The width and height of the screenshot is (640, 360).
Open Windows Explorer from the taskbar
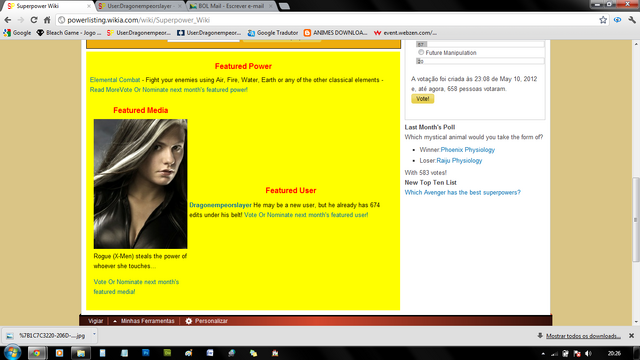click(x=81, y=353)
